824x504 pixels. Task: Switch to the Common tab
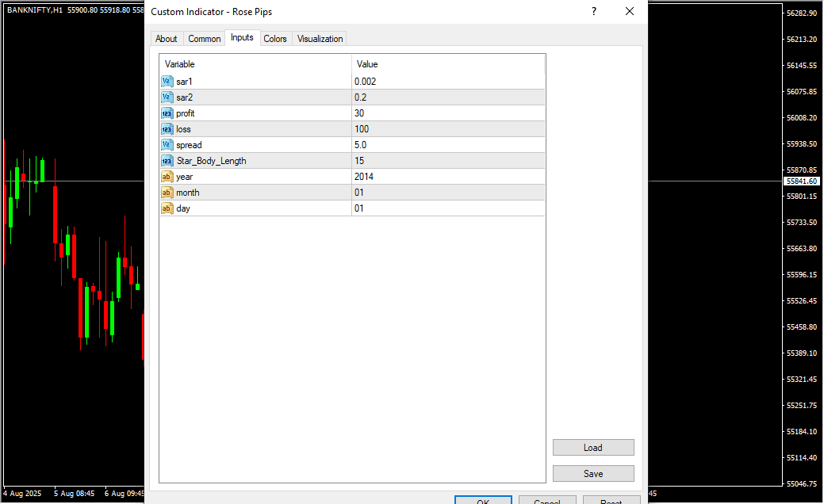coord(205,39)
